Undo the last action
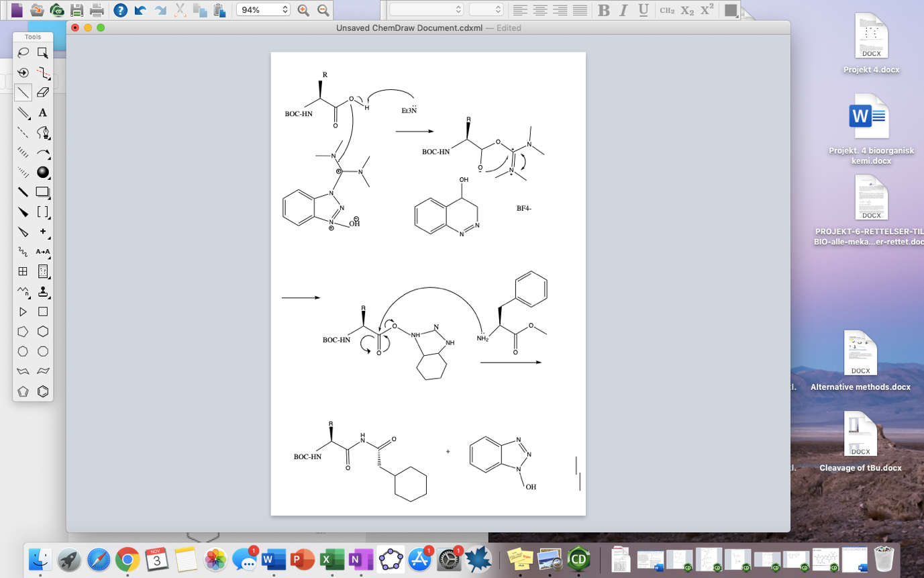The height and width of the screenshot is (578, 924). [140, 10]
